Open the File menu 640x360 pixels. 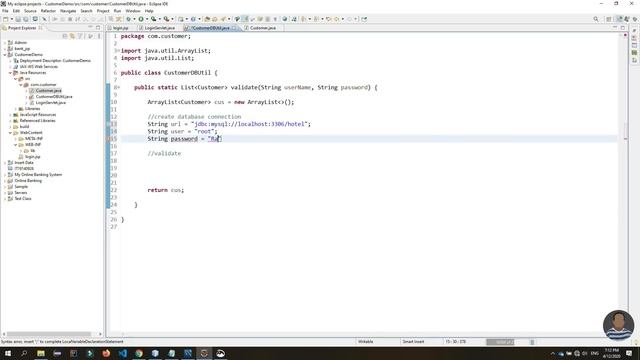click(x=5, y=11)
